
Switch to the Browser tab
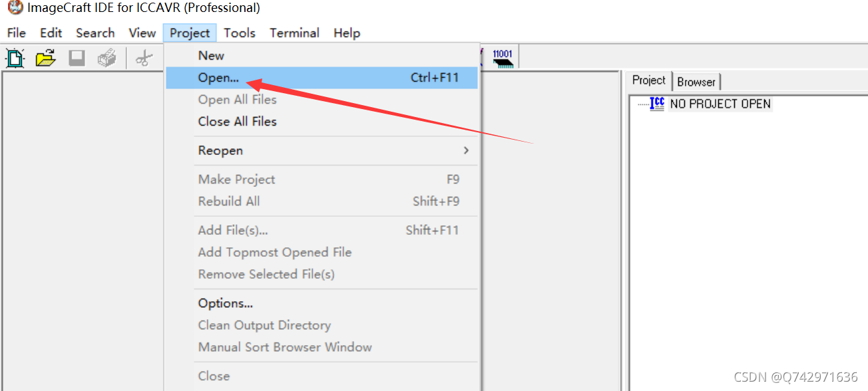tap(696, 82)
